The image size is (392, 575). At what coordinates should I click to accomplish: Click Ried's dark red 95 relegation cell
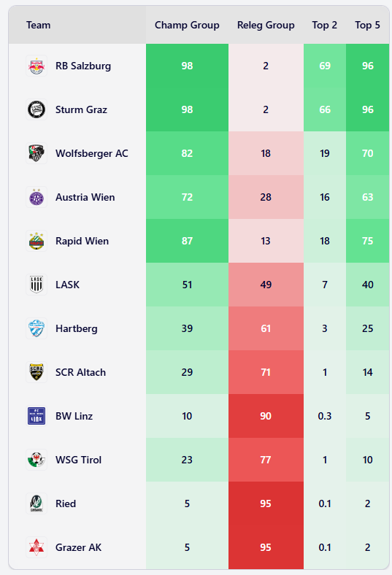click(266, 503)
